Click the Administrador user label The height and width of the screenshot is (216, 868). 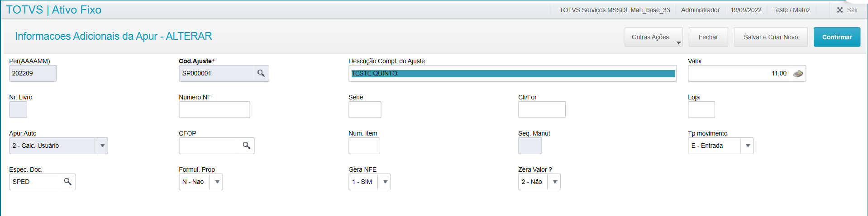point(700,10)
